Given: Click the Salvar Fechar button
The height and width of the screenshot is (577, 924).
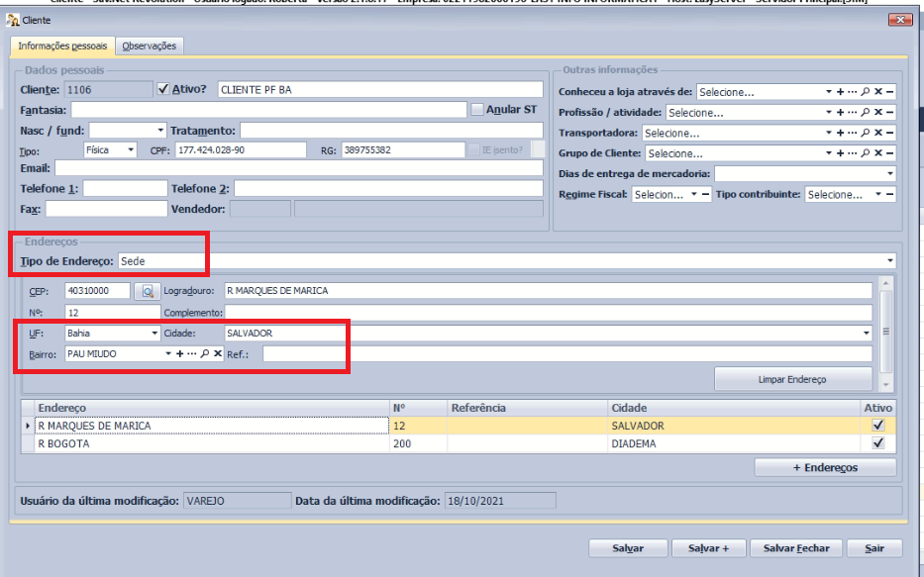Looking at the screenshot, I should pos(796,548).
